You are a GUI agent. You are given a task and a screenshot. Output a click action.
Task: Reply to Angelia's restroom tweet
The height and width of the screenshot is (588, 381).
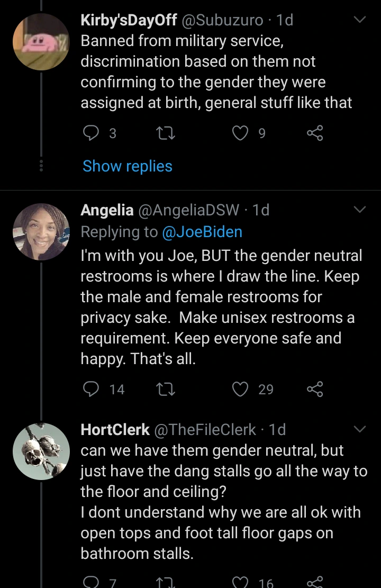tap(92, 390)
